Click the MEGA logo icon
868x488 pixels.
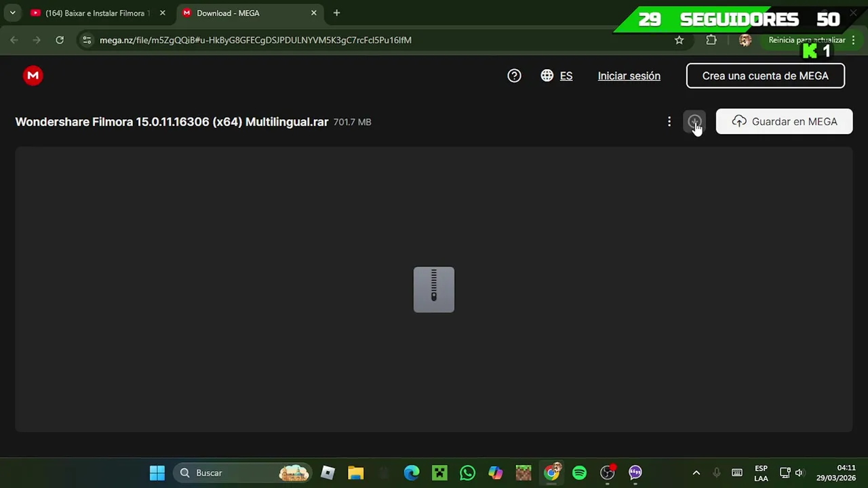33,76
